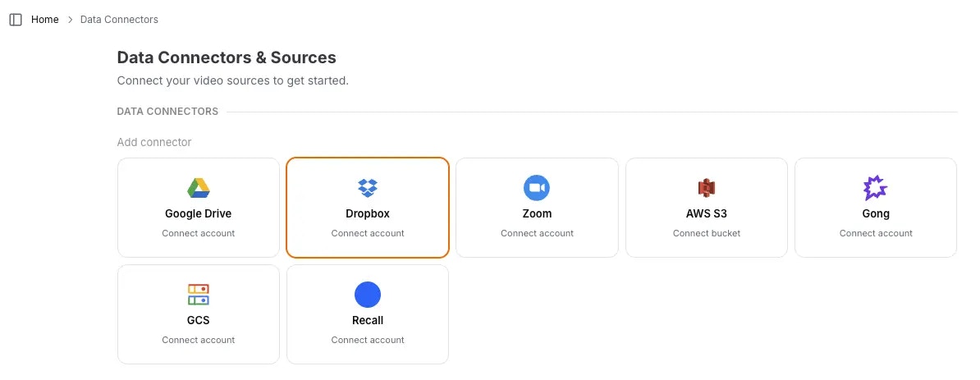Connect account under Recall
Screen dimensions: 980x380
(x=368, y=340)
